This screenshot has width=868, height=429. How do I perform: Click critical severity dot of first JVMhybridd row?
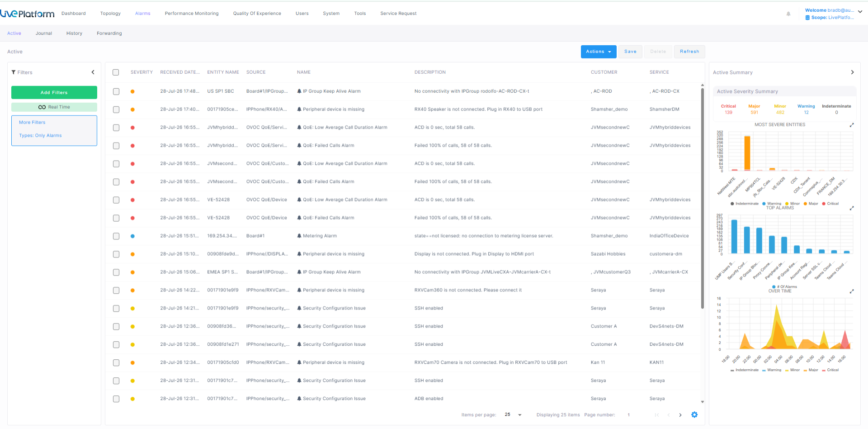tap(132, 128)
